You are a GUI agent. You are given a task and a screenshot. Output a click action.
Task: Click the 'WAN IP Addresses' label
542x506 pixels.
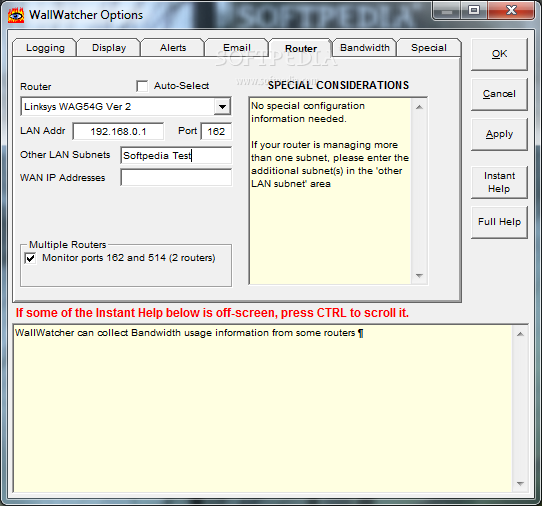click(63, 178)
